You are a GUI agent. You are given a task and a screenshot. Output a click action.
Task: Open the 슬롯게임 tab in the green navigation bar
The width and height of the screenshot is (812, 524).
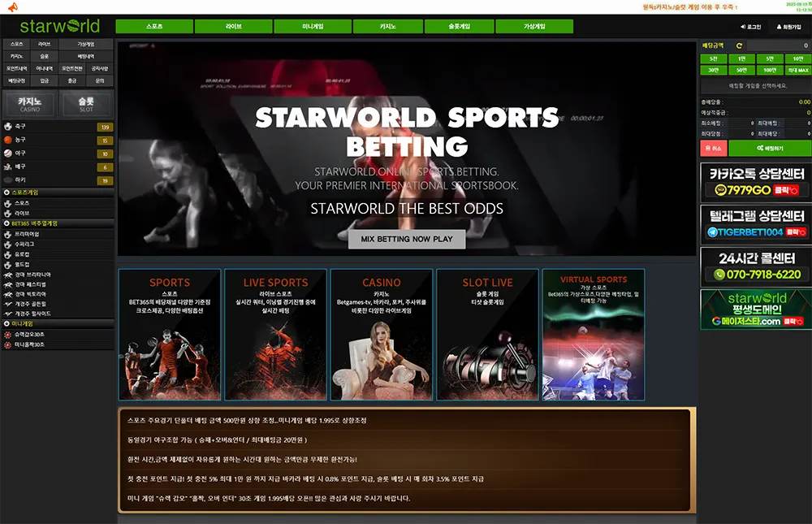pyautogui.click(x=460, y=27)
